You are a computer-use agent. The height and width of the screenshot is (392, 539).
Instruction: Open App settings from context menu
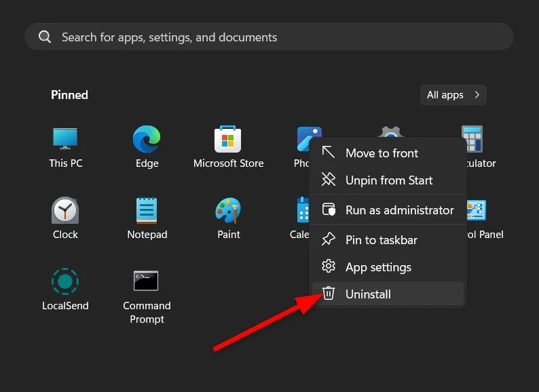pyautogui.click(x=378, y=267)
